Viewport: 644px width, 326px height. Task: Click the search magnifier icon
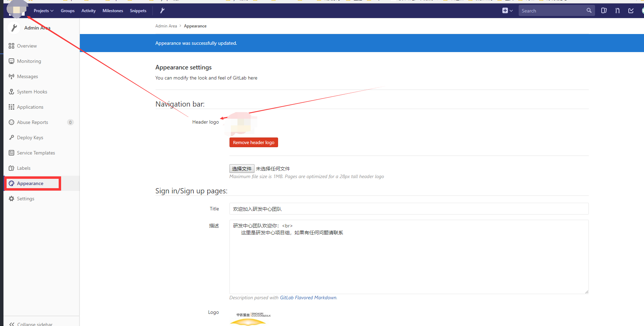pos(589,11)
